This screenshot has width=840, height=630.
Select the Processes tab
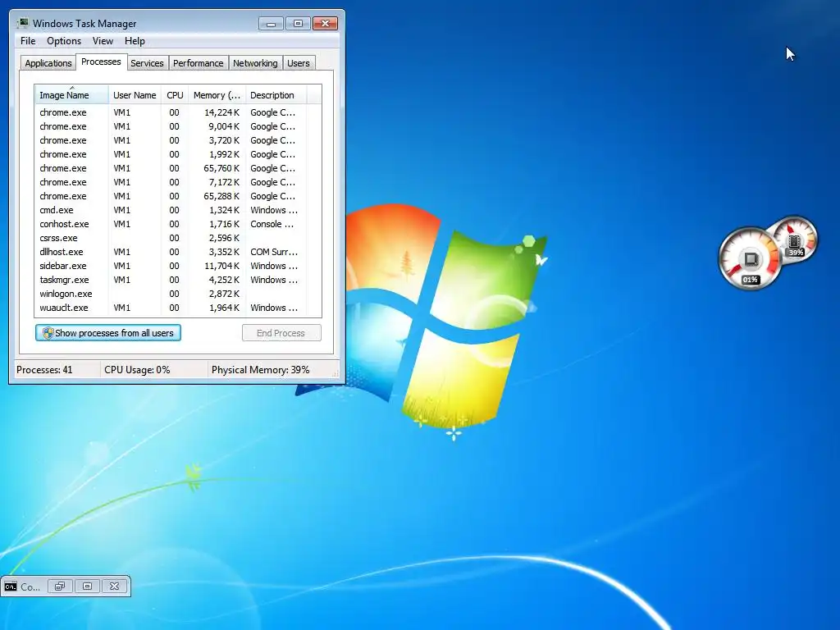[101, 62]
